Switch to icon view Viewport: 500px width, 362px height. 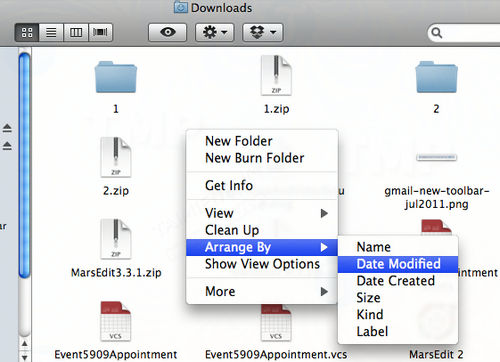click(27, 32)
